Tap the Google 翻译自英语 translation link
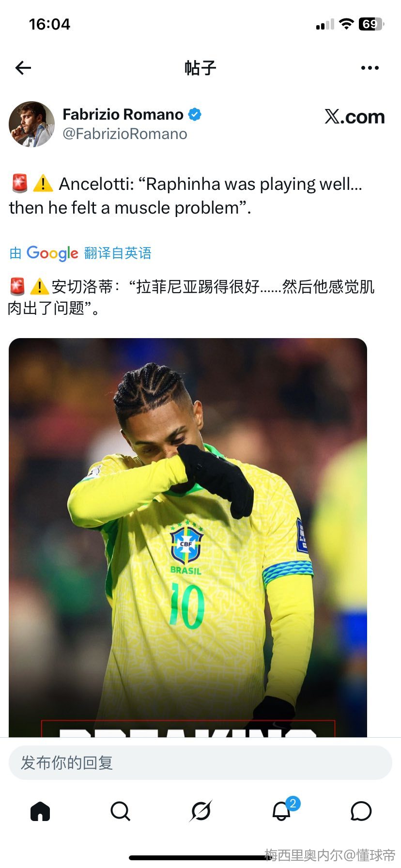401x868 pixels. pos(80,253)
